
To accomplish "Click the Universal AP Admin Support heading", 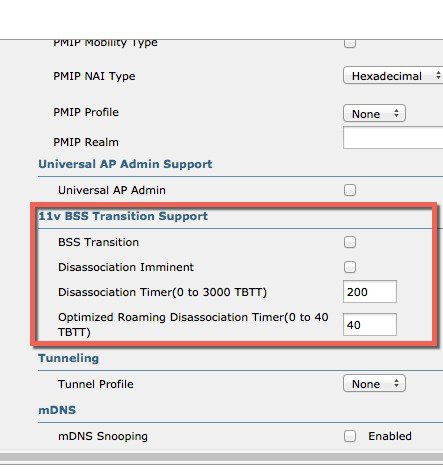I will (x=125, y=164).
